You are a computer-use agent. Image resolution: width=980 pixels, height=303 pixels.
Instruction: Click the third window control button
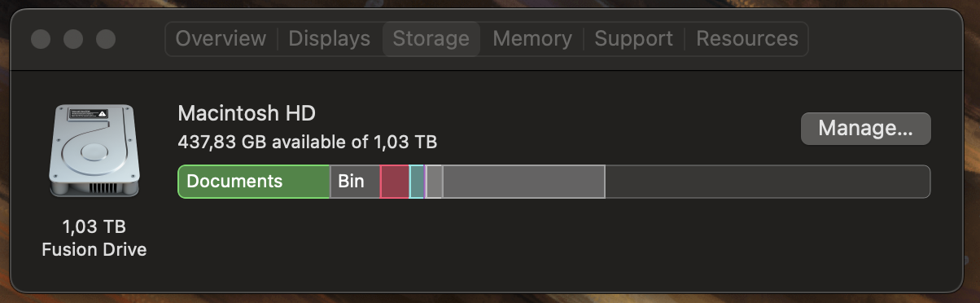click(x=106, y=38)
